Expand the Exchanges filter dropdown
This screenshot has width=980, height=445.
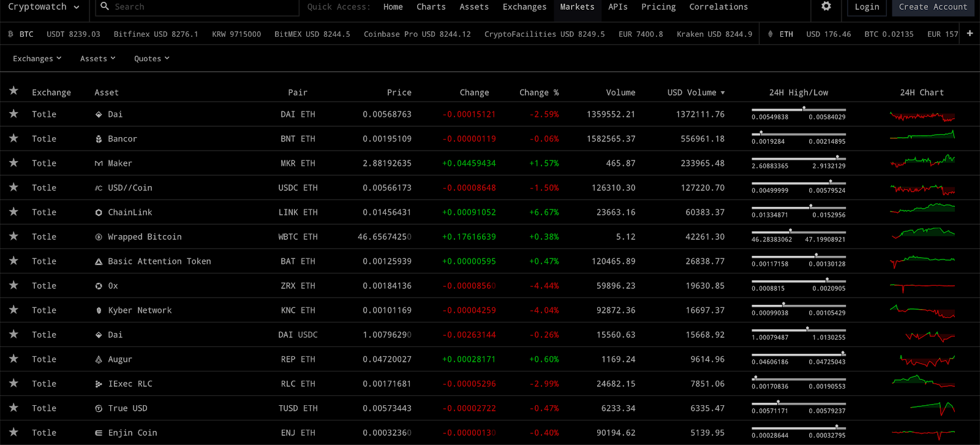click(37, 59)
